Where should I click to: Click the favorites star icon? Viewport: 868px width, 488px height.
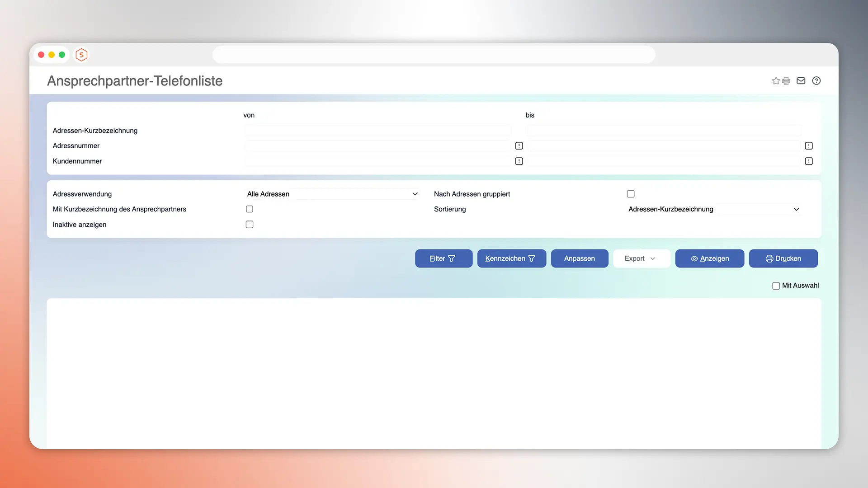pyautogui.click(x=776, y=81)
